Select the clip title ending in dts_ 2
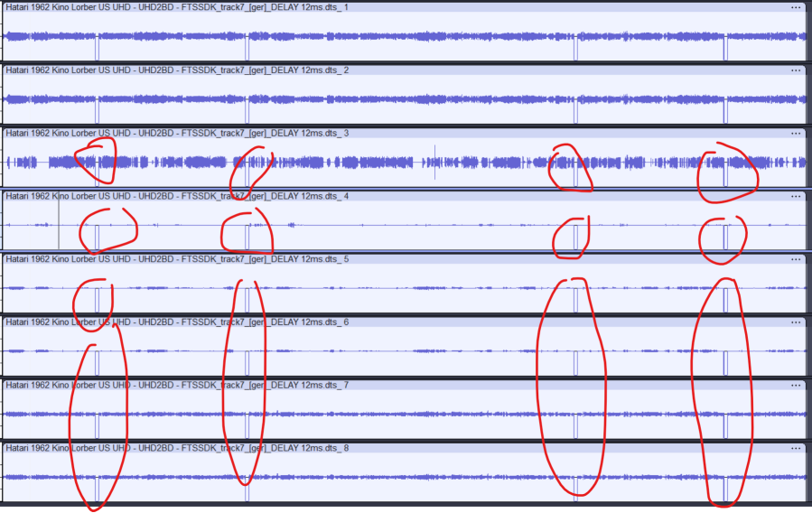Screen dimensions: 812x513 (x=177, y=70)
